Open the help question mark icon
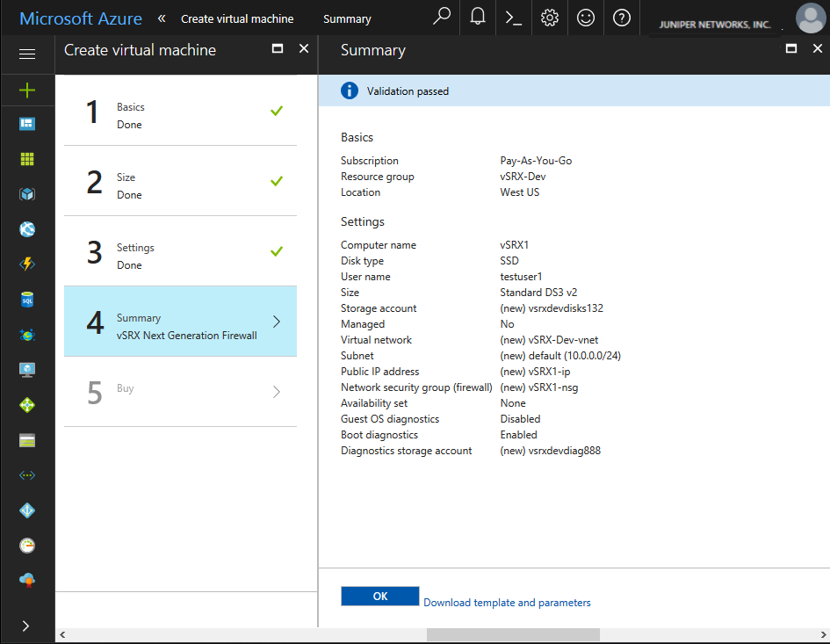The height and width of the screenshot is (644, 830). click(622, 18)
